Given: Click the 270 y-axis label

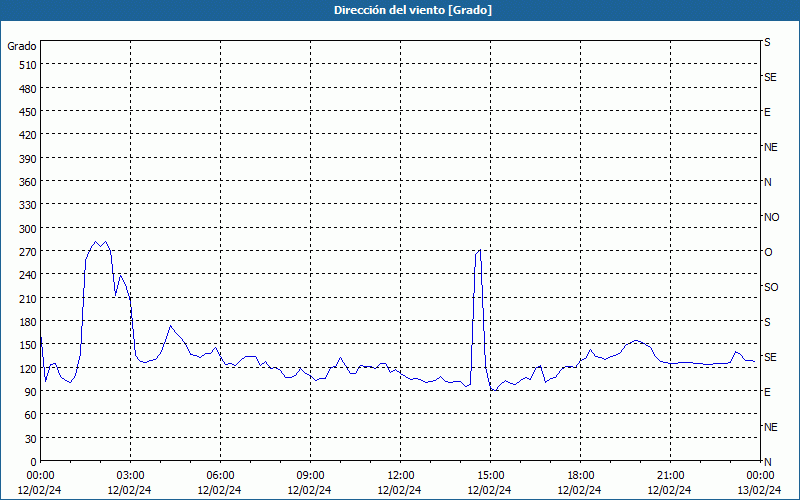Looking at the screenshot, I should pyautogui.click(x=28, y=252).
